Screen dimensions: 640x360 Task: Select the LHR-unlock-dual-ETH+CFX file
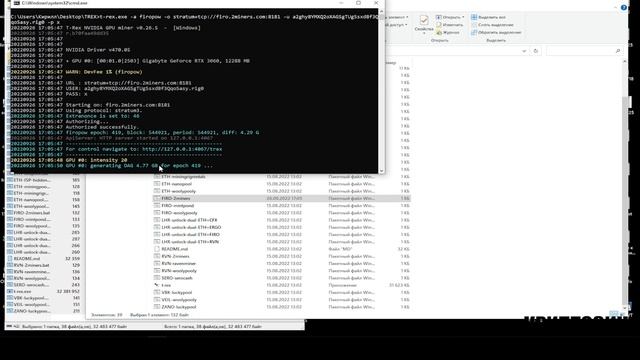(189, 220)
